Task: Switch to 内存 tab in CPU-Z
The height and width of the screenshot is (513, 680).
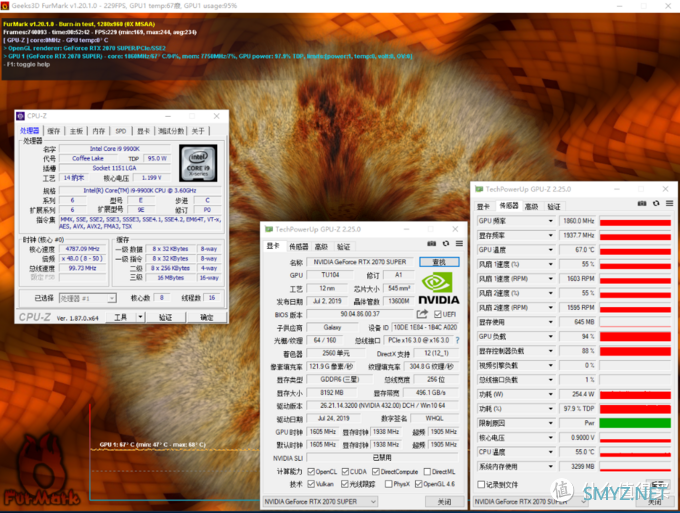Action: coord(98,131)
